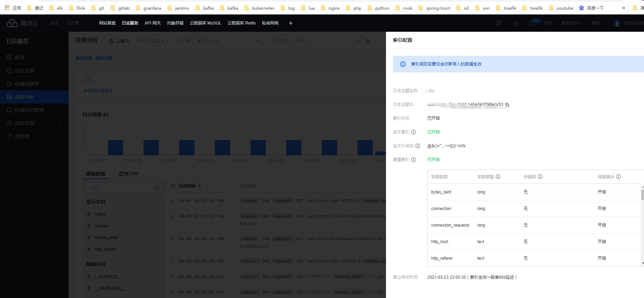Expand the 20:55:00.046 log row
This screenshot has width=644, height=298.
tap(172, 292)
